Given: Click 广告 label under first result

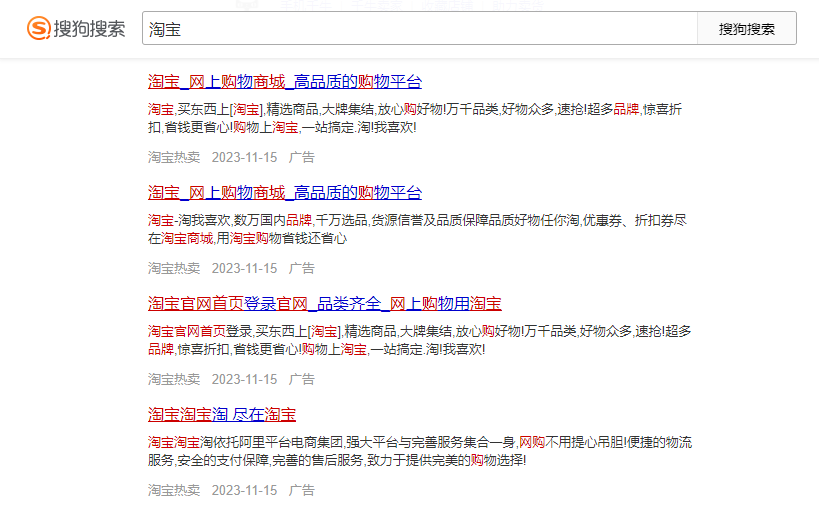Looking at the screenshot, I should pos(301,157).
